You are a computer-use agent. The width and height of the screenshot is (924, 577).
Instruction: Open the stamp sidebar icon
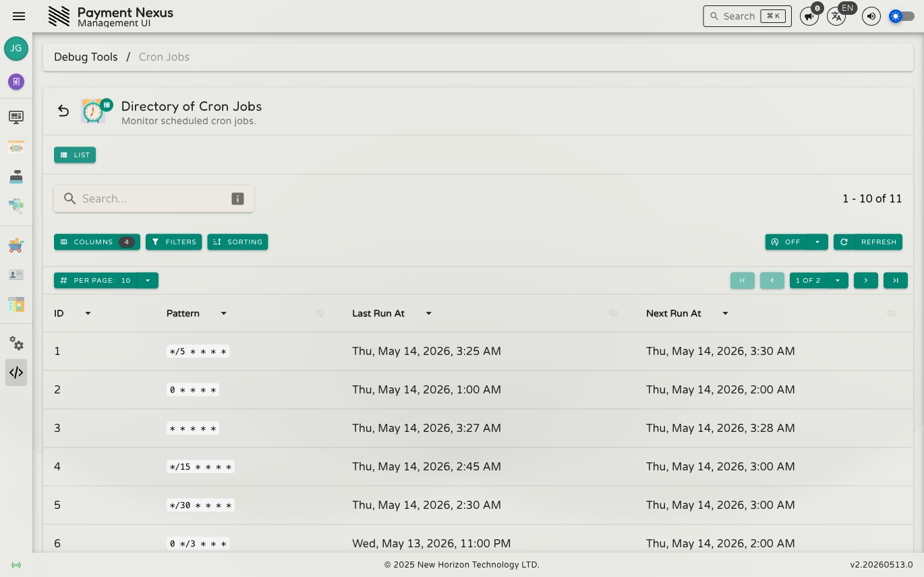click(16, 177)
